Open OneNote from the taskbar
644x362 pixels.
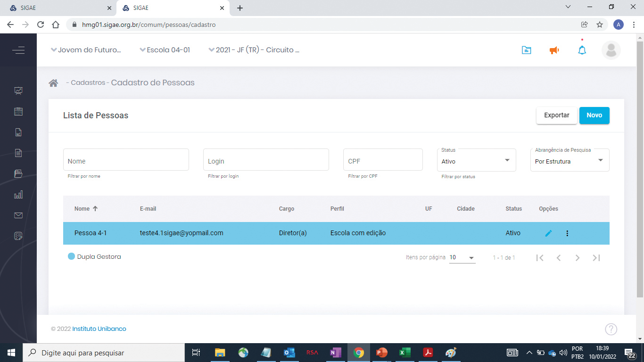tap(335, 353)
